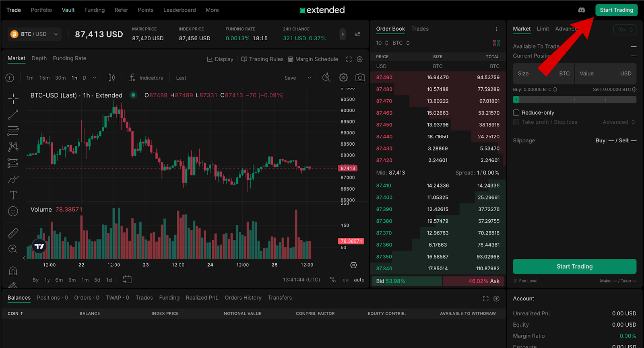The height and width of the screenshot is (348, 644).
Task: Enable the Reduce-only checkbox
Action: tap(516, 113)
